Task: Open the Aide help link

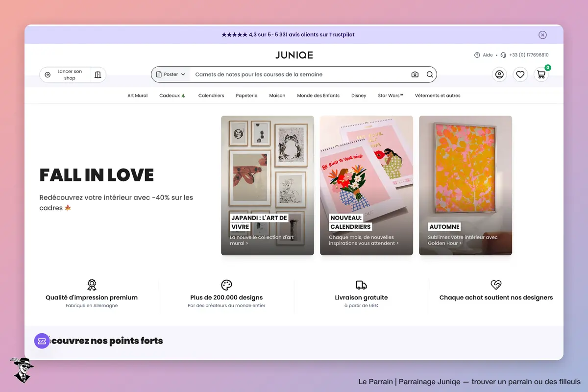Action: [x=484, y=55]
